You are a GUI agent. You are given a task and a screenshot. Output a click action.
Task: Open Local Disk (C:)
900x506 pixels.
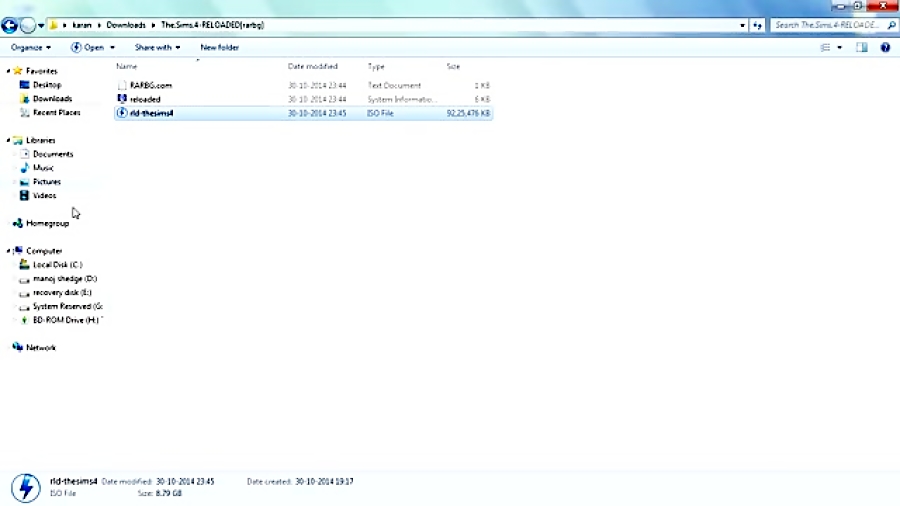pos(57,265)
